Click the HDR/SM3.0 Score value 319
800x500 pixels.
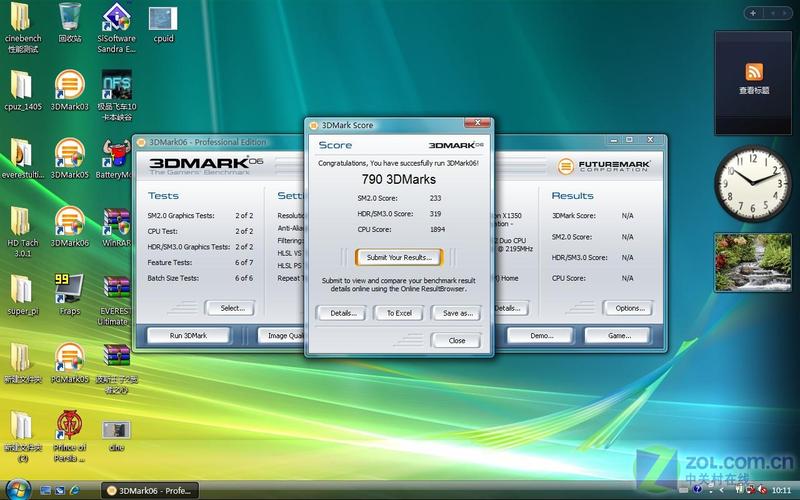point(435,214)
